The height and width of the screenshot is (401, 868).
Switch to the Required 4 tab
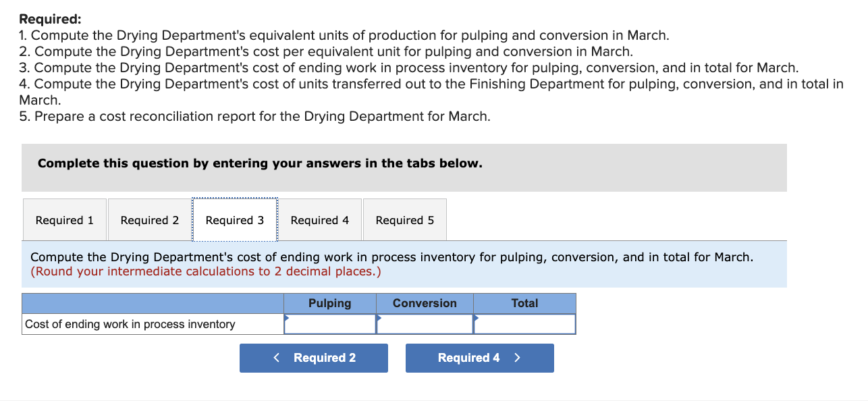coord(319,219)
